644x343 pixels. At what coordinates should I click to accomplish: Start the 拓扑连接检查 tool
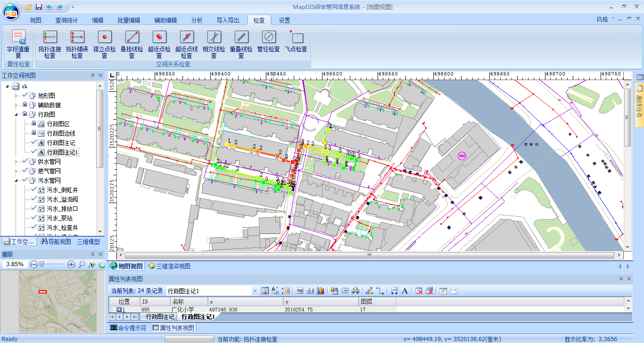click(x=50, y=44)
